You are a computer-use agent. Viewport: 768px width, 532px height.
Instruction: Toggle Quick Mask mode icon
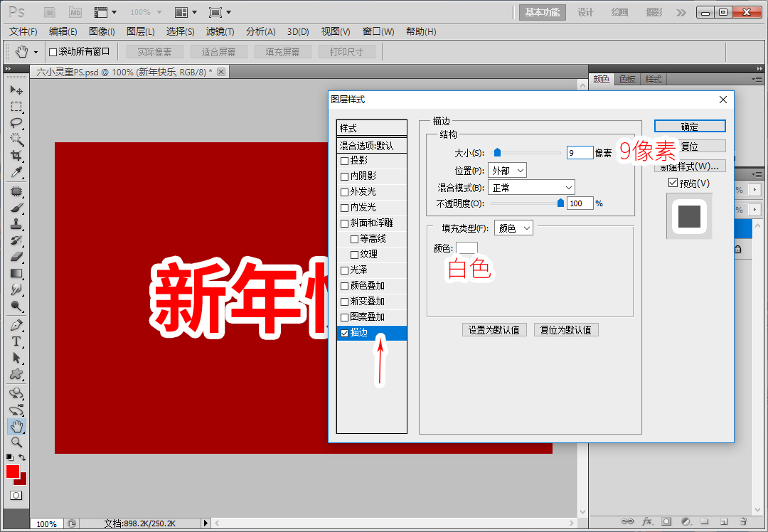16,495
